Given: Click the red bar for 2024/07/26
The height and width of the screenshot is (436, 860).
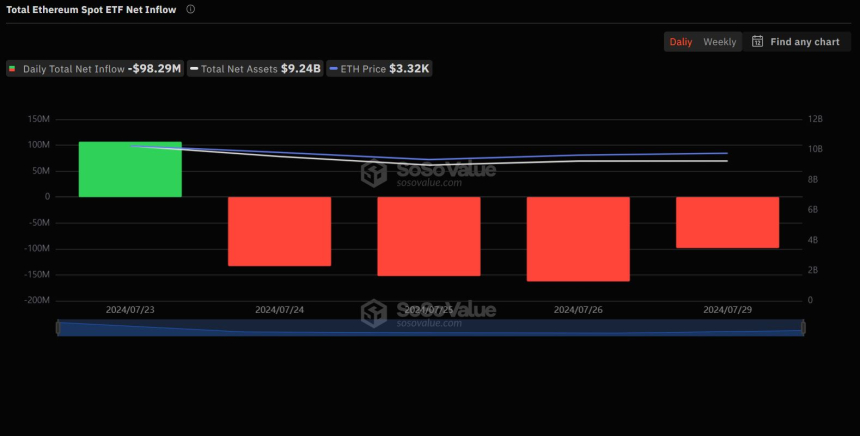Looking at the screenshot, I should (x=578, y=238).
